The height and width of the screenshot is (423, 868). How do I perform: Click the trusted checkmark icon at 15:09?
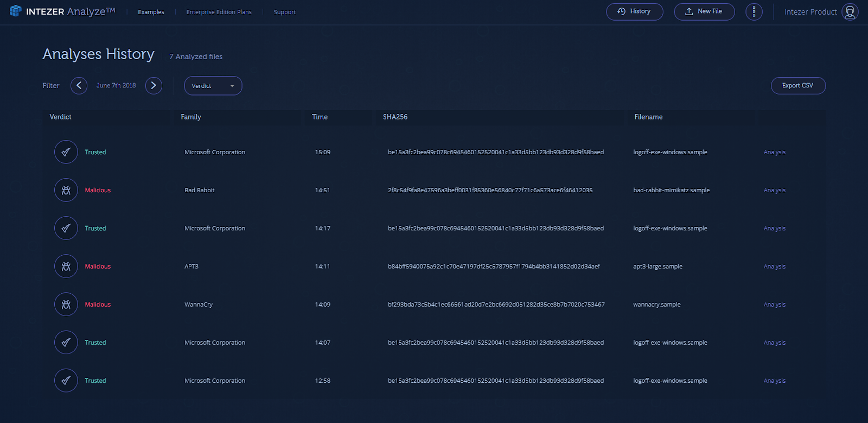tap(66, 152)
